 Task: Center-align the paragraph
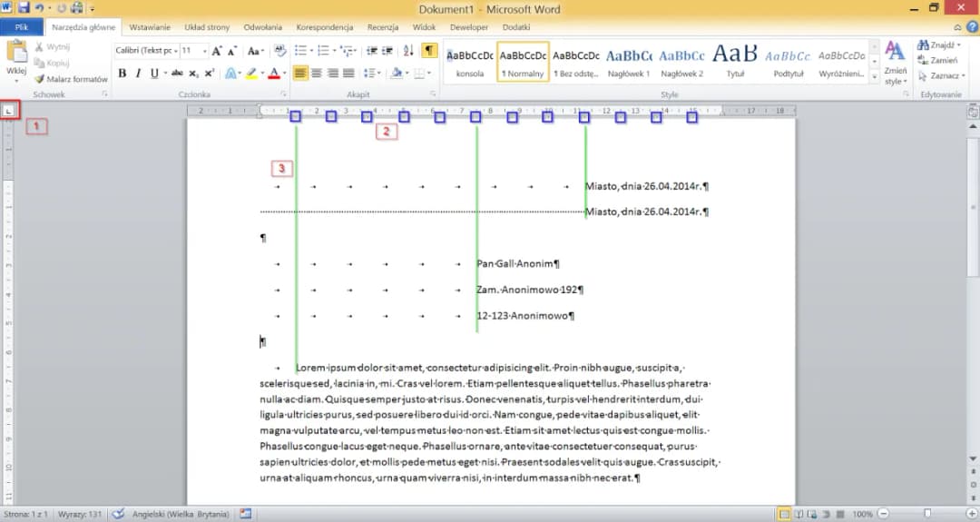point(317,74)
